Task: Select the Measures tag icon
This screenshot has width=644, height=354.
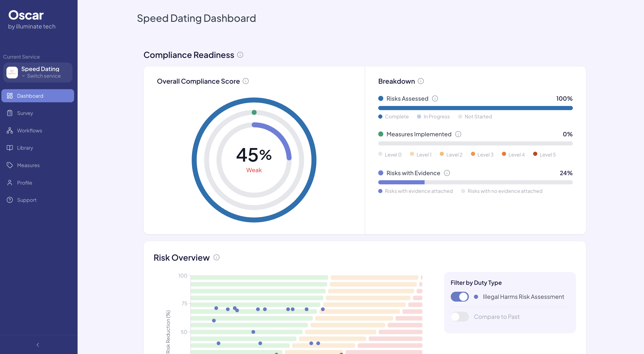Action: [x=10, y=165]
